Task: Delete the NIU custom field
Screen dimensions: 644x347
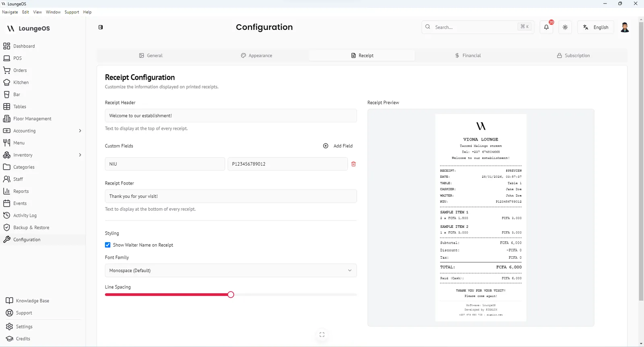Action: pos(353,164)
